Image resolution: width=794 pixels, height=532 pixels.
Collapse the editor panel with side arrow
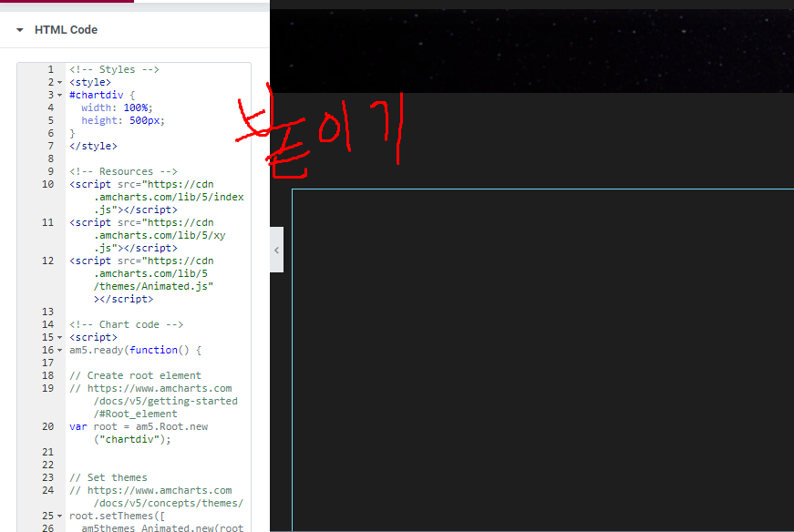276,250
